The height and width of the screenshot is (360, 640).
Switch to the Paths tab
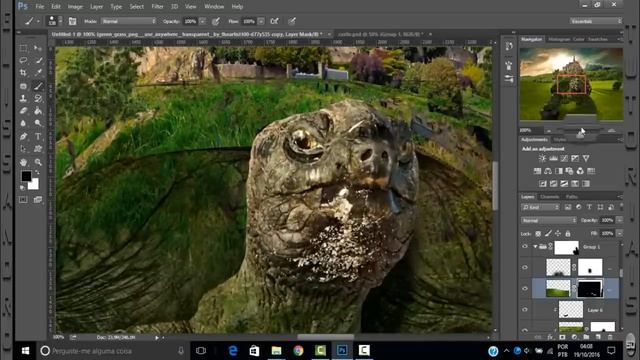tap(571, 197)
